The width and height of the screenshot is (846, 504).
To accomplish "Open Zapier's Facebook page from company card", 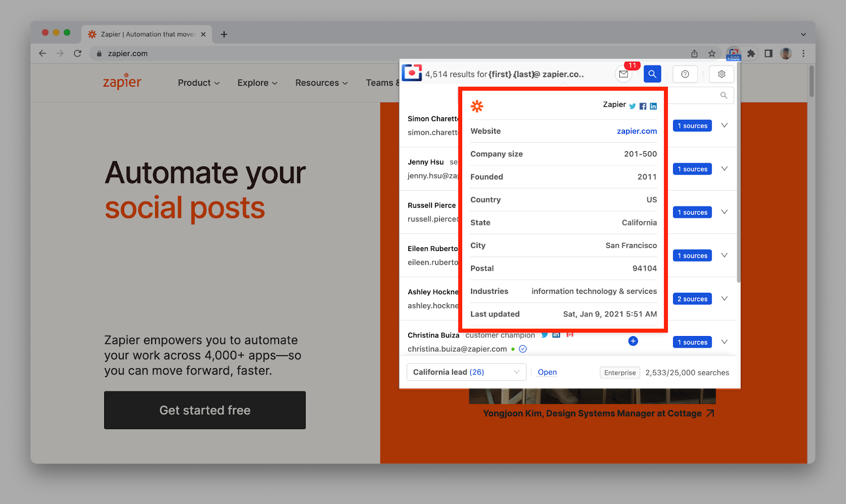I will click(x=643, y=106).
